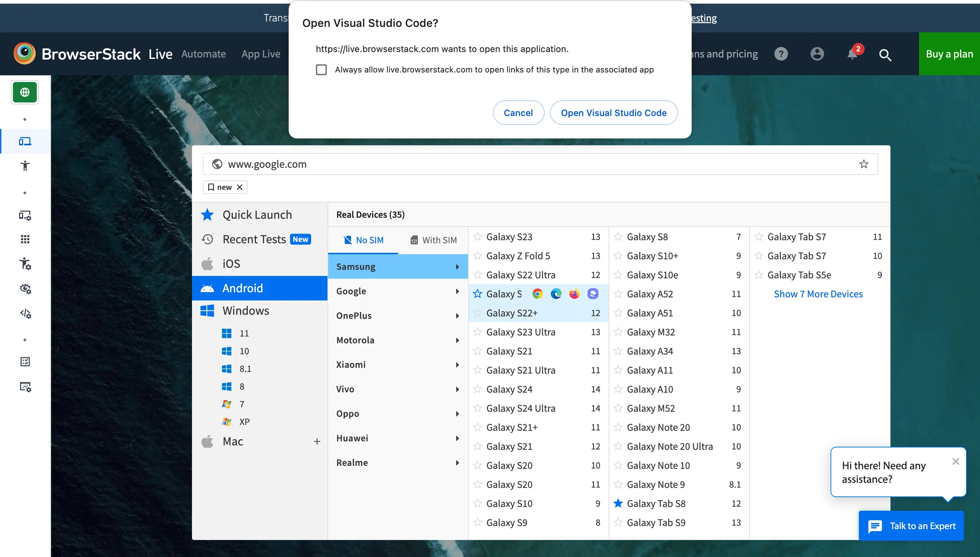Remove the 'new' bookmark tag
Screen dimensions: 980x557
240,187
